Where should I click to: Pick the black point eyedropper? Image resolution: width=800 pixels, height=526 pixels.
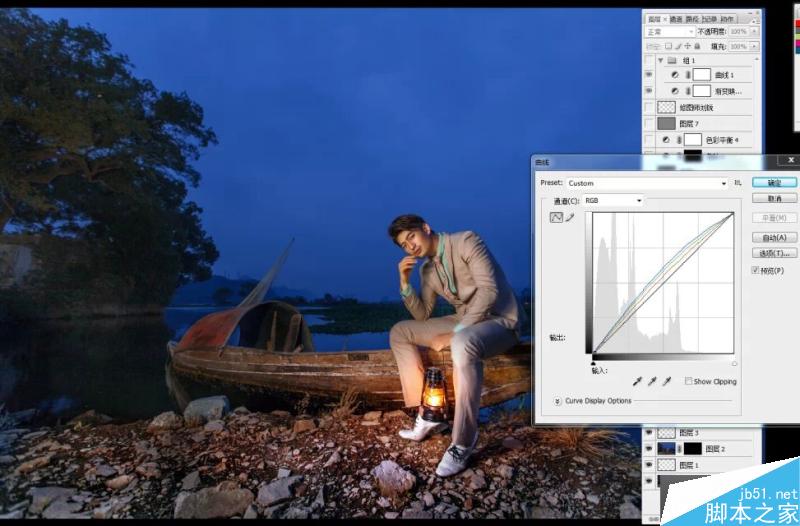(x=637, y=381)
